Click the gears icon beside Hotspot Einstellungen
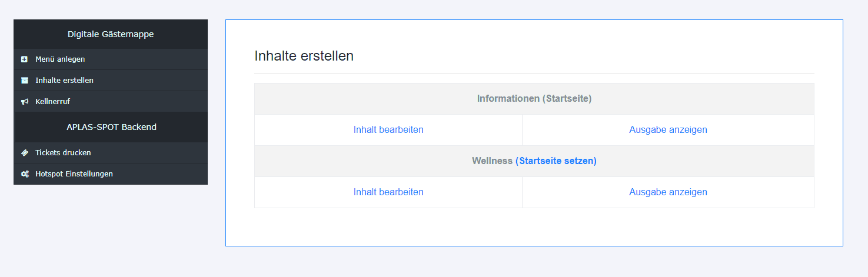This screenshot has height=277, width=868. (24, 174)
